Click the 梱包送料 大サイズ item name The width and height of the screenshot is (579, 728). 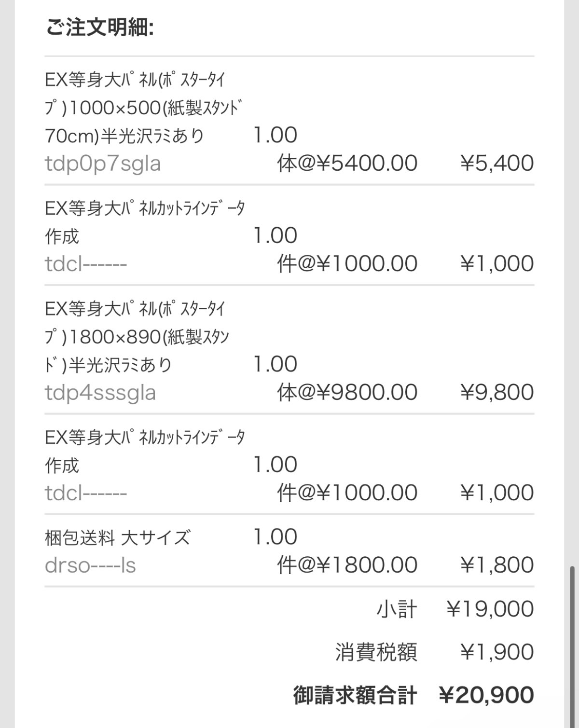[x=118, y=537]
